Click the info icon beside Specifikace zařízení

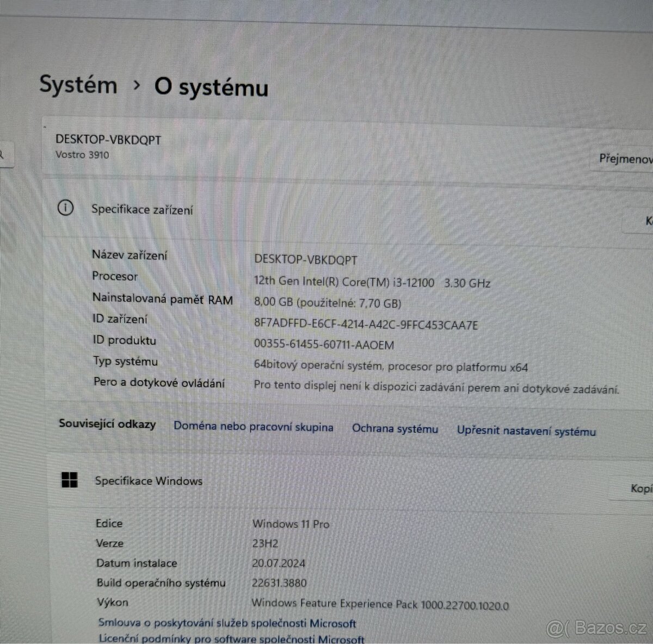pyautogui.click(x=65, y=208)
